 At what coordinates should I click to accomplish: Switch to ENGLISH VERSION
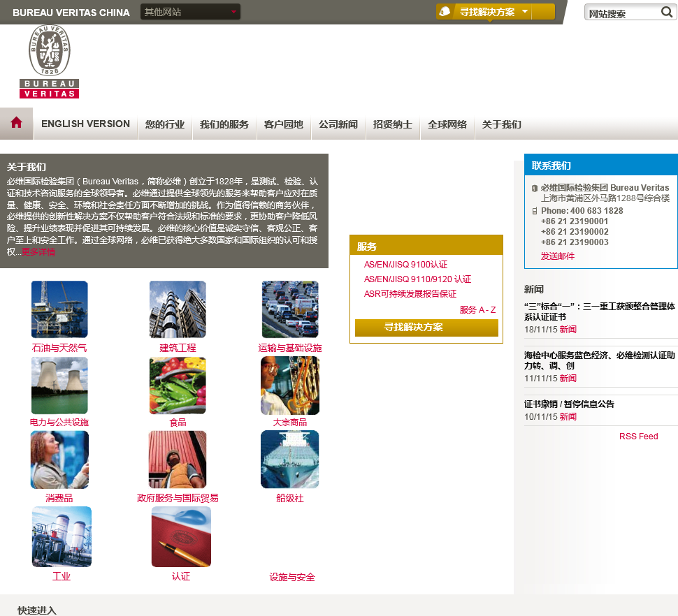[x=85, y=124]
